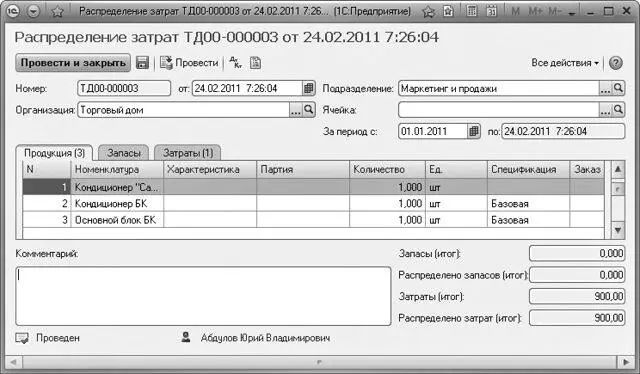Switch to the 'Запасы' tab
The width and height of the screenshot is (640, 374).
coord(124,153)
